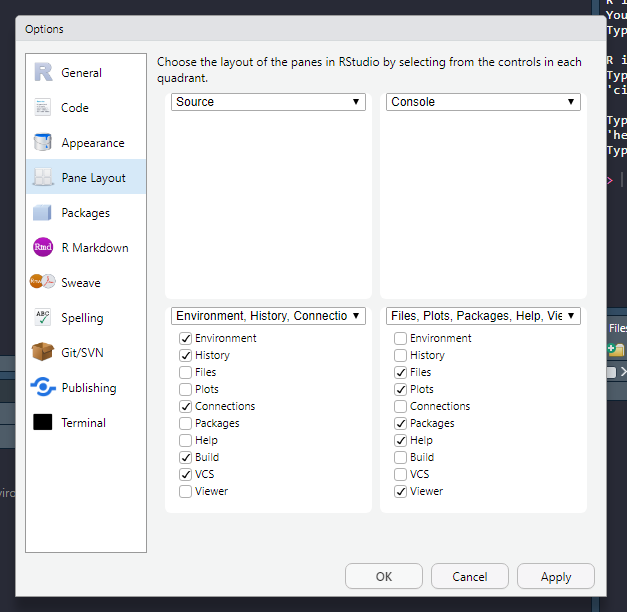Uncheck Files in right quadrant
The image size is (627, 612).
(400, 372)
